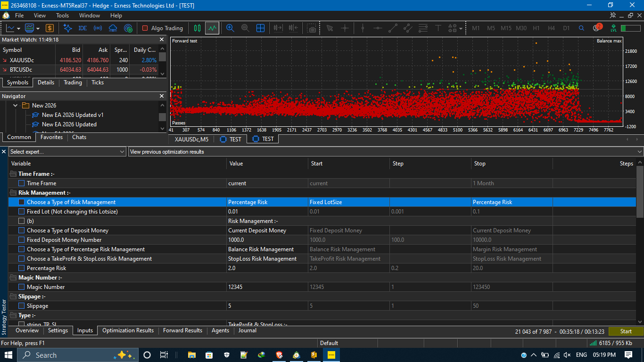Select the H1 timeframe button
This screenshot has height=362, width=644.
click(x=536, y=28)
